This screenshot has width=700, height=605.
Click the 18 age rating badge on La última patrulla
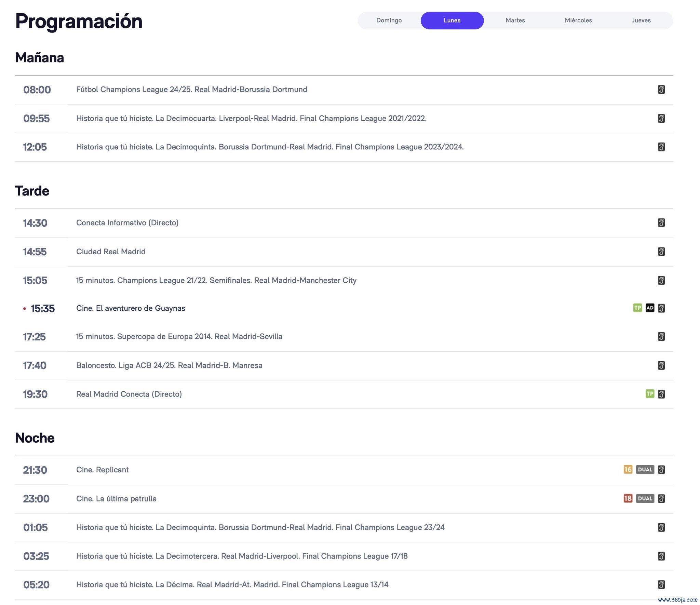coord(628,498)
